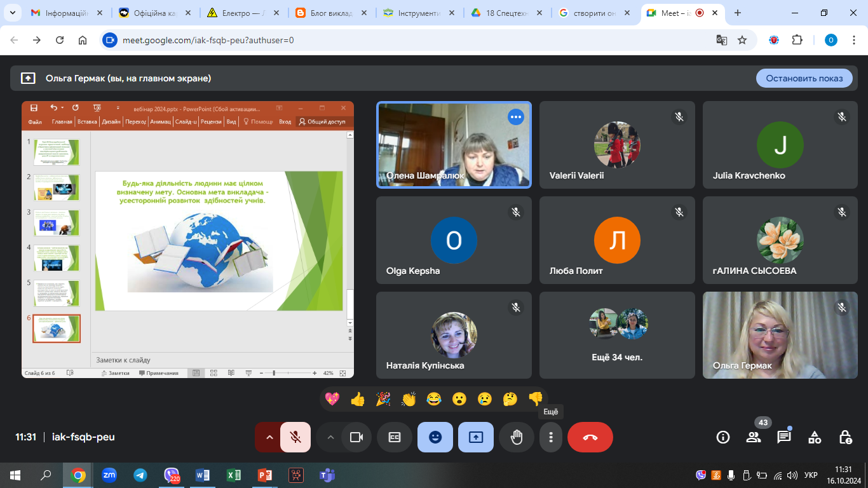The image size is (868, 488).
Task: Toggle closed captions button
Action: pos(395,437)
